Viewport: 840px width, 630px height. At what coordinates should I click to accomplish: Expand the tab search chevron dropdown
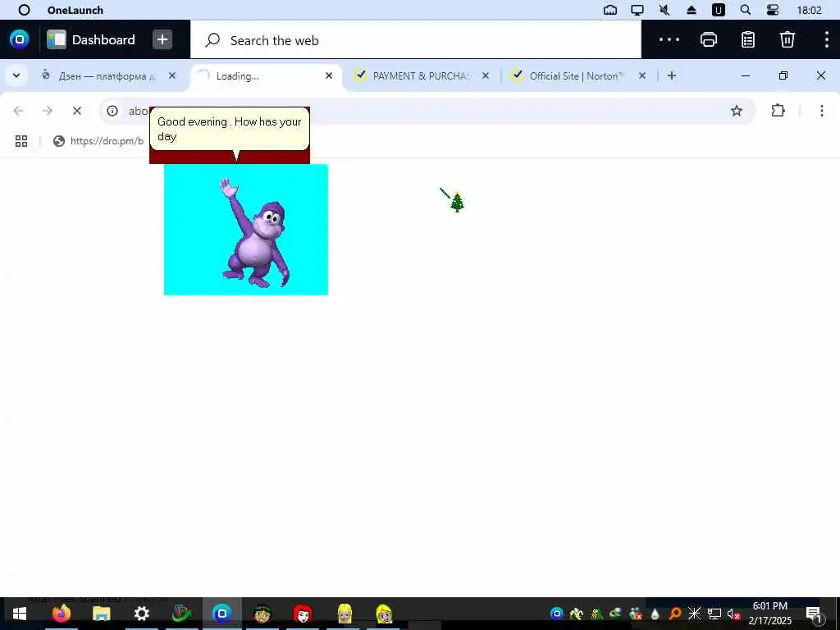point(16,75)
